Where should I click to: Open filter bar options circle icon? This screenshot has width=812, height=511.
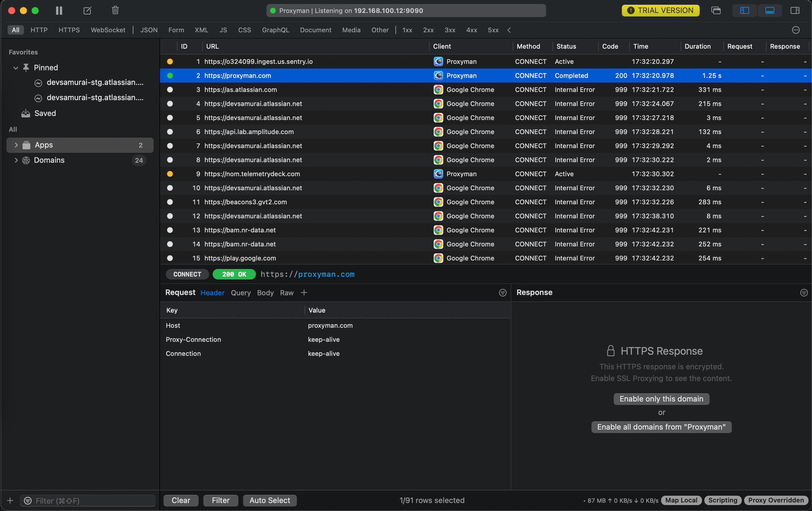point(796,30)
